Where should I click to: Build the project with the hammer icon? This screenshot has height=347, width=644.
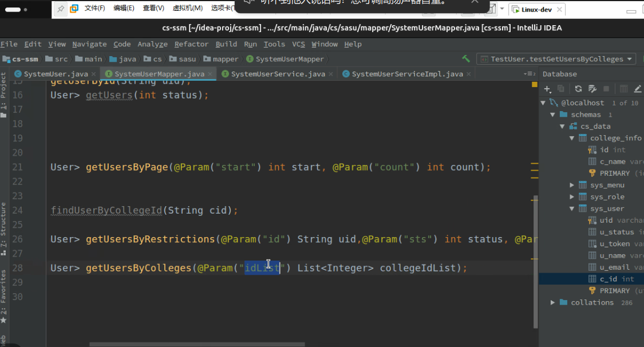click(465, 58)
